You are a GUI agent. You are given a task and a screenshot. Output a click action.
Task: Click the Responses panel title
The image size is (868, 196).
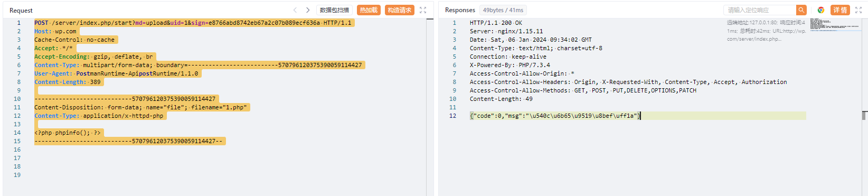tap(460, 10)
